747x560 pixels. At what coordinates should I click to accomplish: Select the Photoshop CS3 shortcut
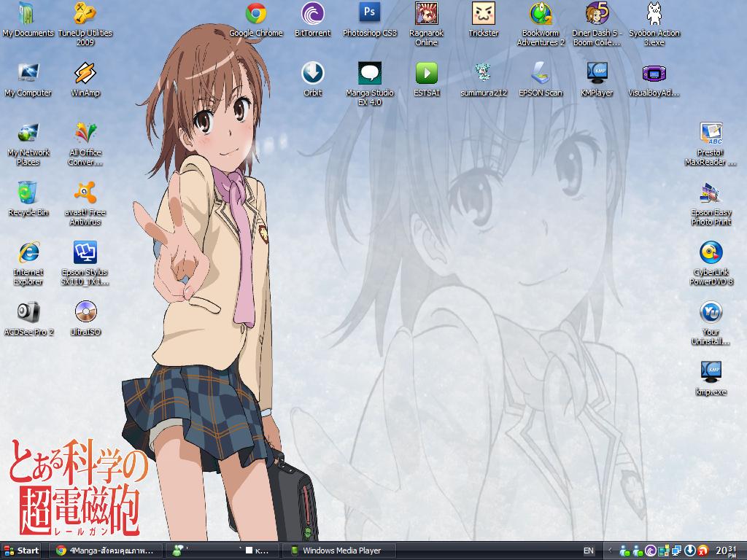tap(370, 20)
